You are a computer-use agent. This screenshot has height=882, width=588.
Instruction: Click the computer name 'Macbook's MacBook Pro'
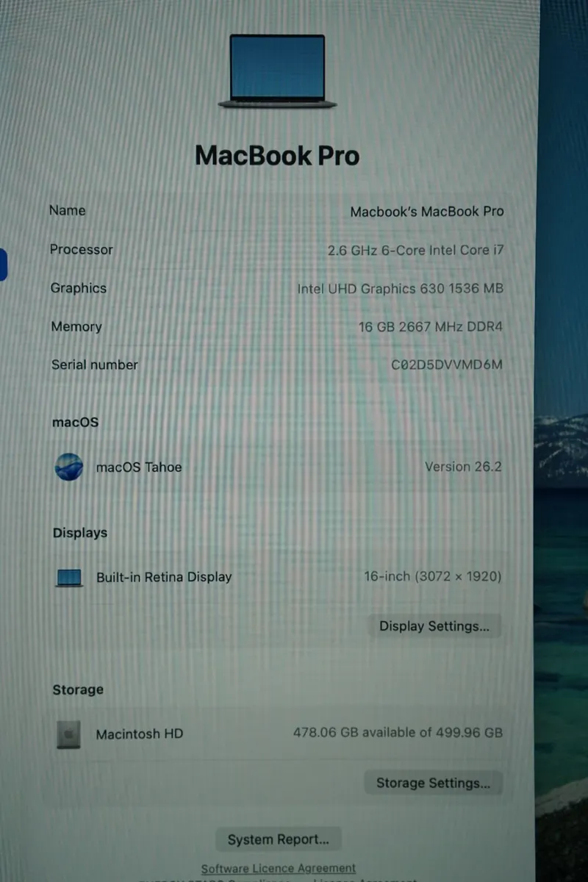427,212
